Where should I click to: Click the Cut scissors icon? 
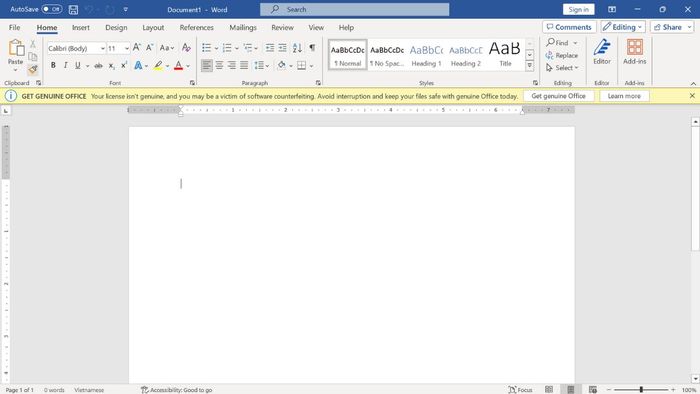tap(33, 44)
